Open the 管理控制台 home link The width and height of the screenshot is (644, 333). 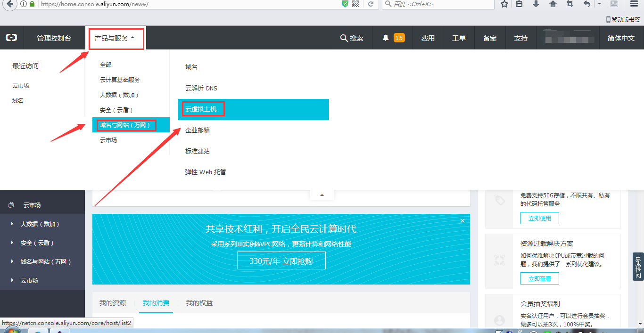[54, 38]
